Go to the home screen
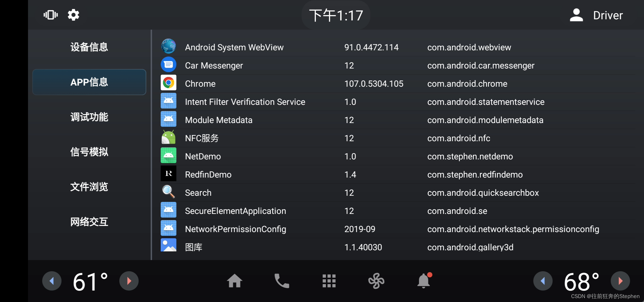The image size is (644, 302). pos(234,281)
